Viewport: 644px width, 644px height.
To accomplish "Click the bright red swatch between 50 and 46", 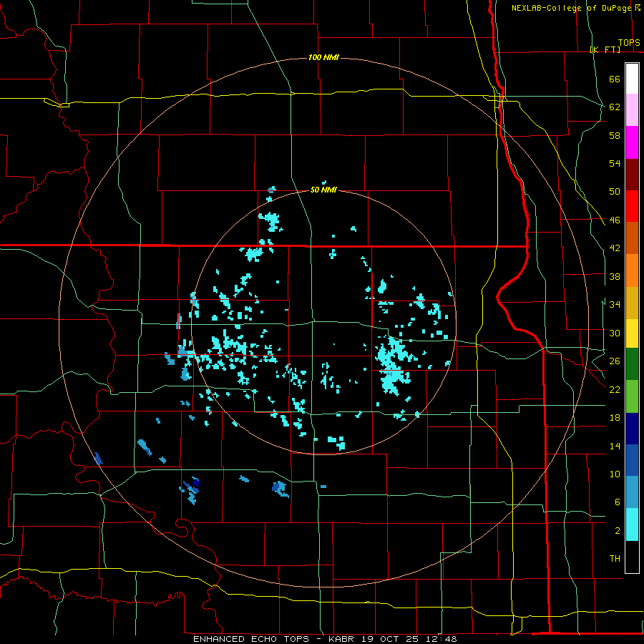I will coord(632,206).
